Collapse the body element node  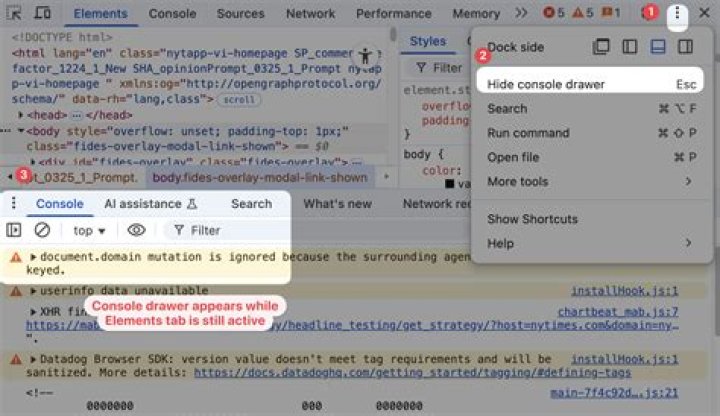pyautogui.click(x=21, y=131)
